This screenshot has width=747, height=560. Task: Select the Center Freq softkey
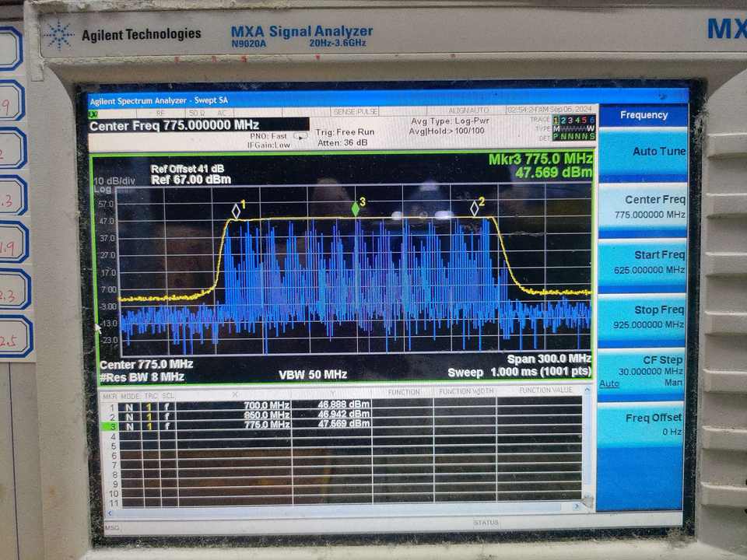coord(644,208)
